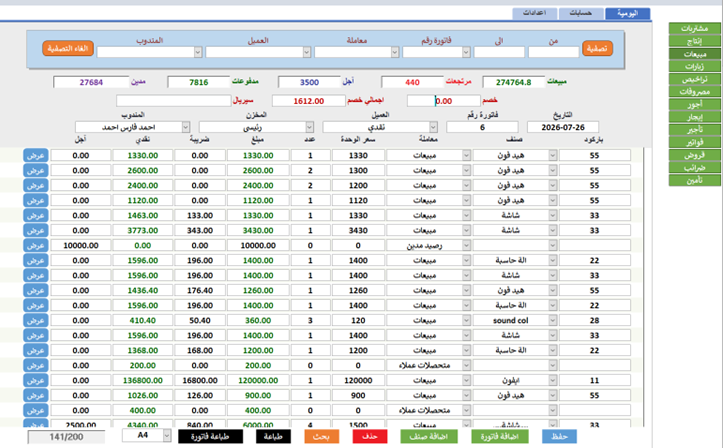
Task: Switch to the حسابات tab
Action: coord(581,13)
